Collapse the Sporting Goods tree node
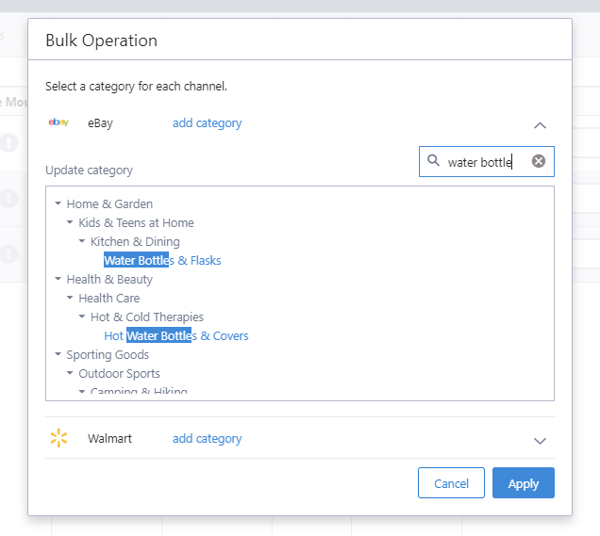Image resolution: width=600 pixels, height=536 pixels. (58, 355)
